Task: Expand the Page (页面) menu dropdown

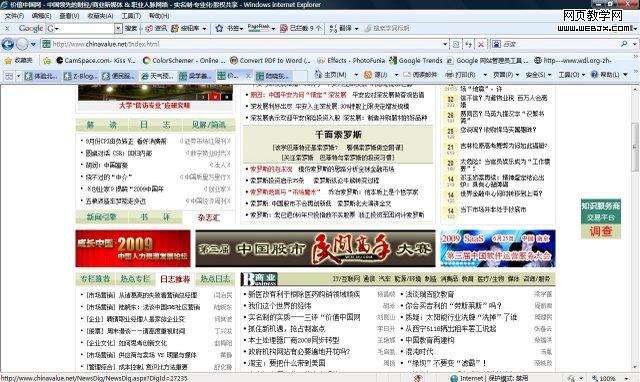Action: click(x=506, y=75)
